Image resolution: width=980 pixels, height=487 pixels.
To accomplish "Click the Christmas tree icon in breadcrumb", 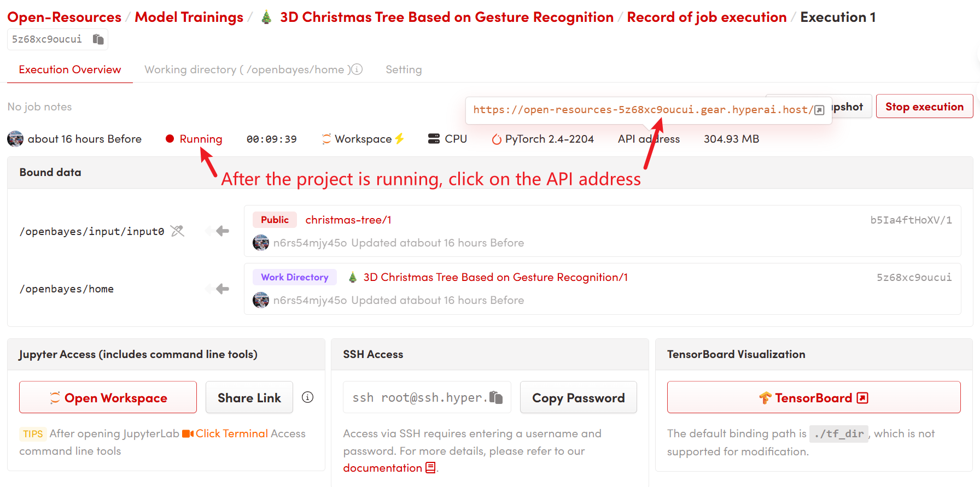I will point(266,17).
